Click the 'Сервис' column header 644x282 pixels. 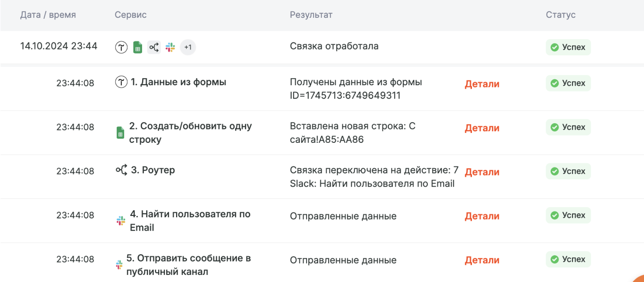point(130,15)
